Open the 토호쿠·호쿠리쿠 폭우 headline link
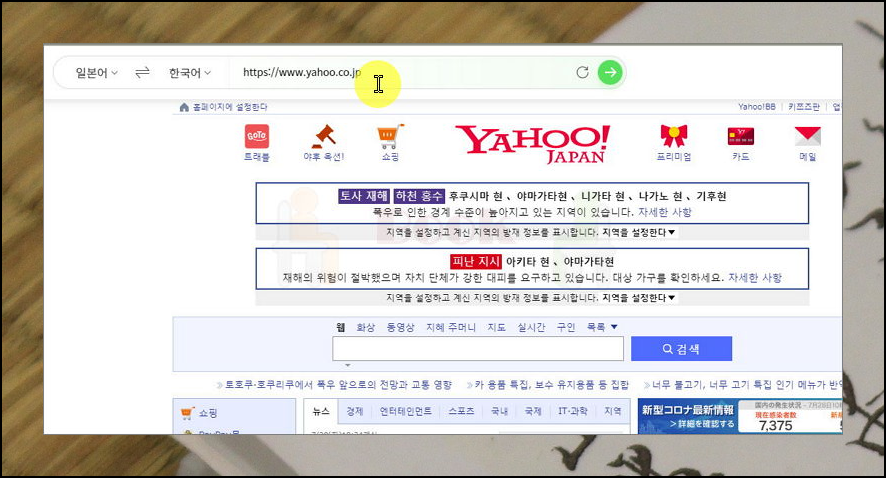Image resolution: width=886 pixels, height=478 pixels. tap(338, 385)
